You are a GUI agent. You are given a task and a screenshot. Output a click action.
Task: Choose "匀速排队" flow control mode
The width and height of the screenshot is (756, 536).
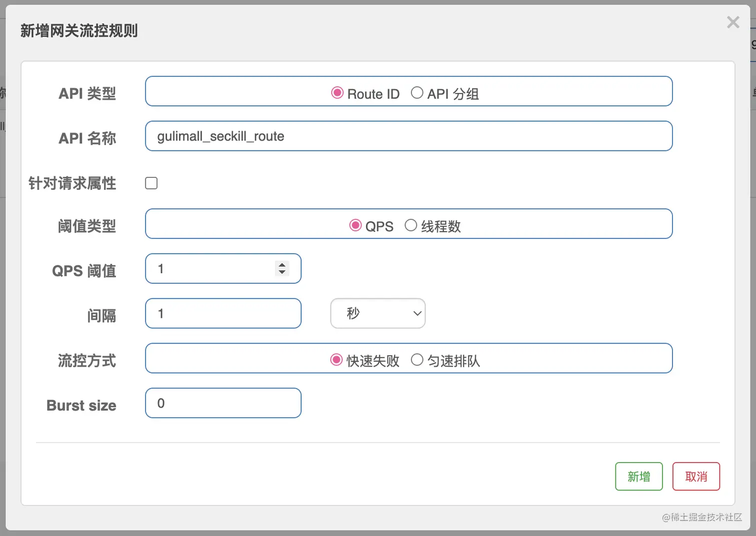coord(417,360)
